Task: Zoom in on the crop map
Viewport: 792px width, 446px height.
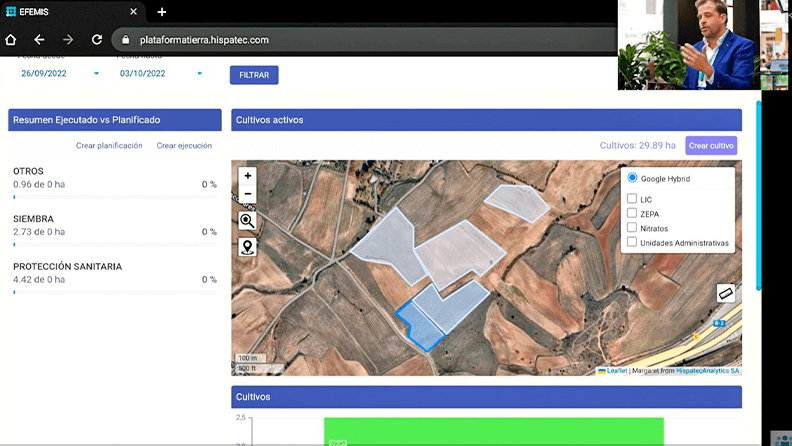Action: coord(248,176)
